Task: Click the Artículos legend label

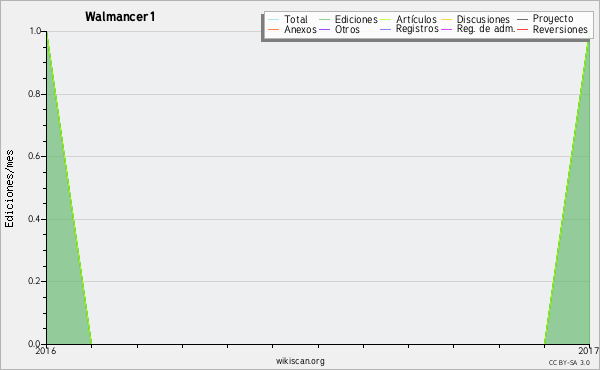Action: 416,19
